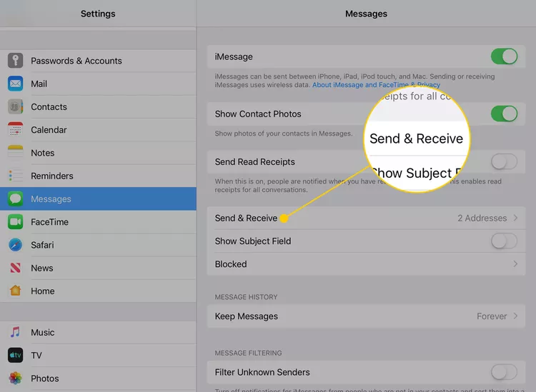
Task: Open Passwords & Accounts settings
Action: (98, 61)
